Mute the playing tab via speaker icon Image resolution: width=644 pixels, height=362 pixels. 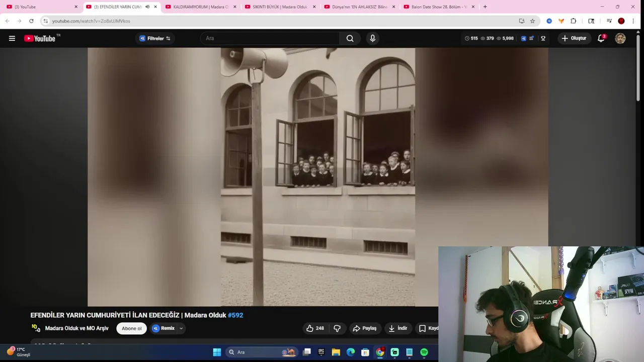click(147, 7)
